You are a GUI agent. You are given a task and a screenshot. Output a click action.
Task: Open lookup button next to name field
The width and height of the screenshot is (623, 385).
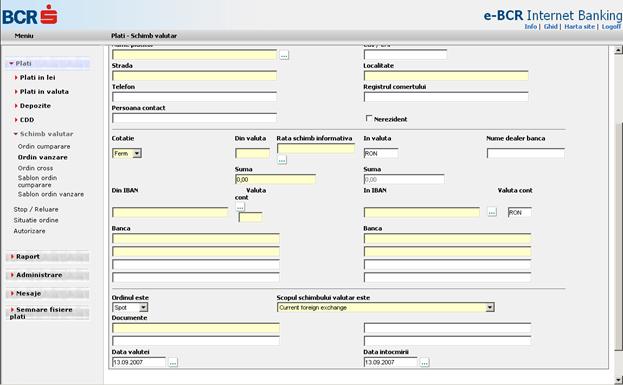284,55
